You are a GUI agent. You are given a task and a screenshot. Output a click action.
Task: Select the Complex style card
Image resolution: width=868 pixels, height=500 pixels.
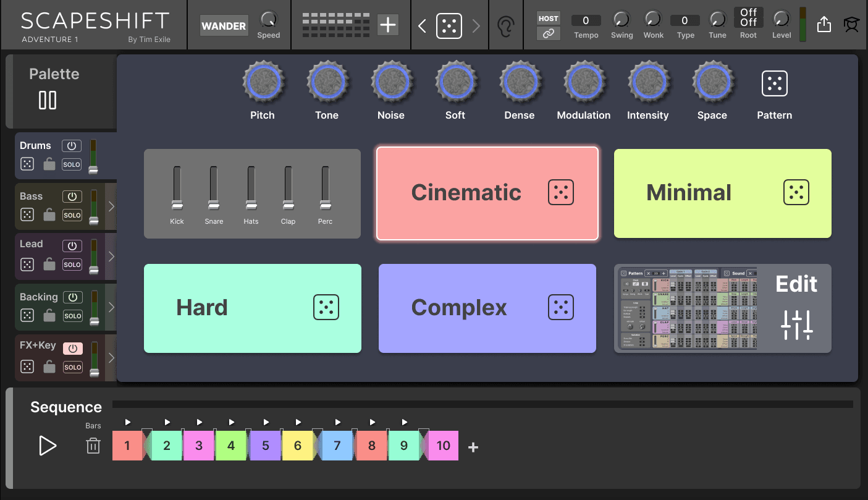[x=487, y=308]
